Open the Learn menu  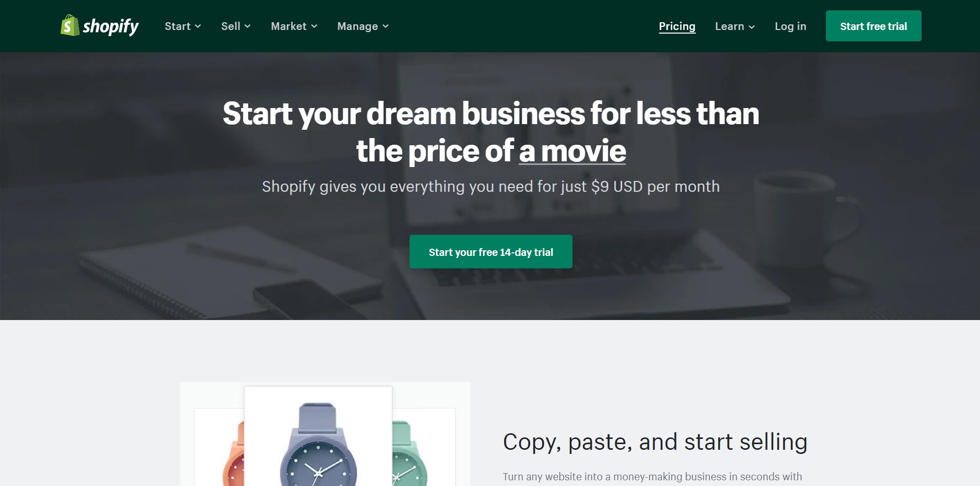pyautogui.click(x=735, y=26)
